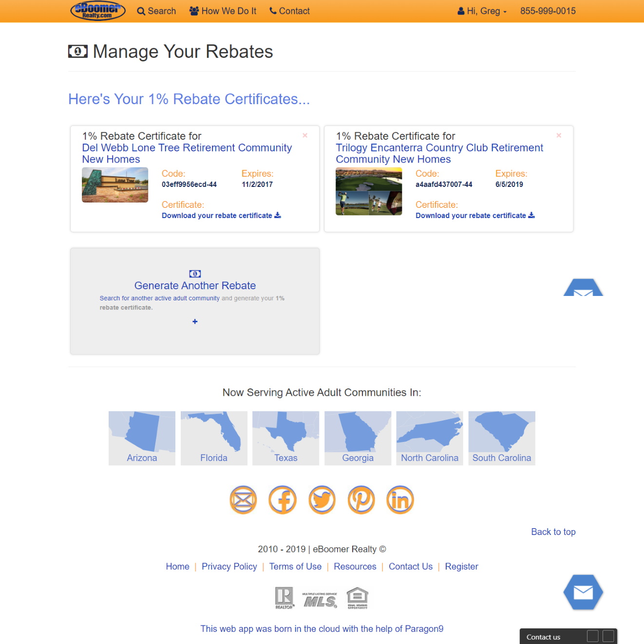
Task: Click the LinkedIn social icon
Action: [400, 500]
